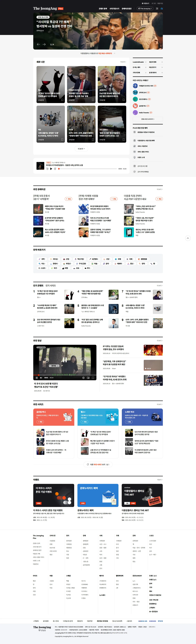
Task: Enter fullscreen mode on the video
Action: 93,378
